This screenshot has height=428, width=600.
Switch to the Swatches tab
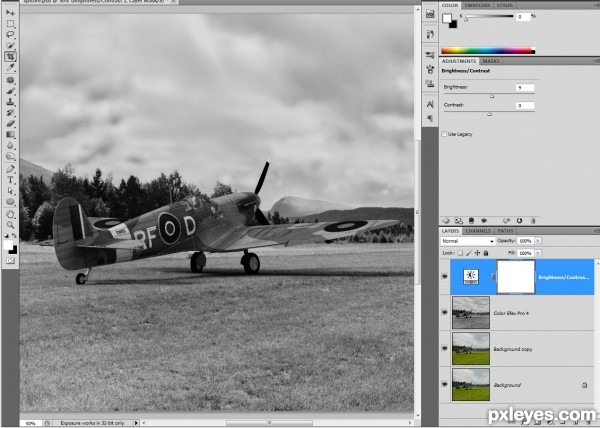click(x=478, y=5)
